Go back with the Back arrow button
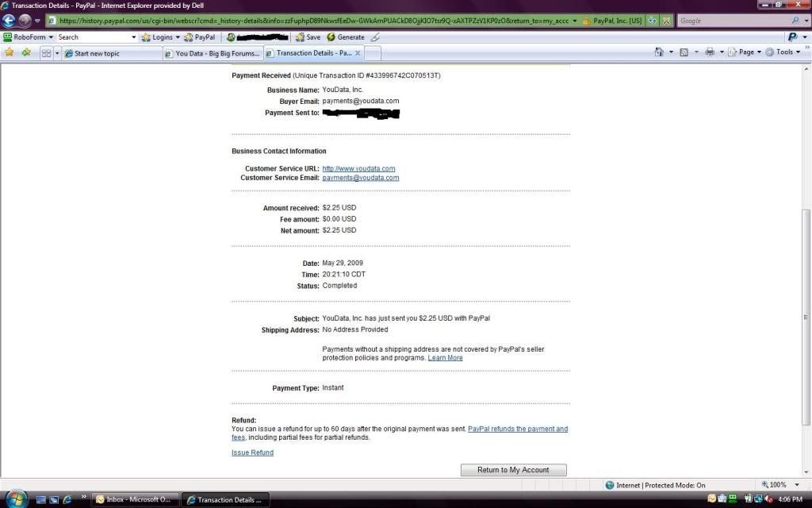This screenshot has height=508, width=812. tap(9, 21)
